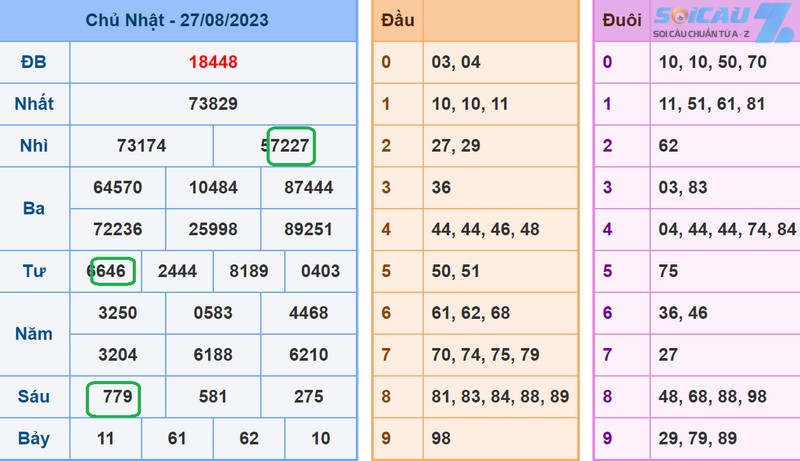Click Đuôi row values 04, 44, 44, 74, 84
800x461 pixels.
[727, 229]
